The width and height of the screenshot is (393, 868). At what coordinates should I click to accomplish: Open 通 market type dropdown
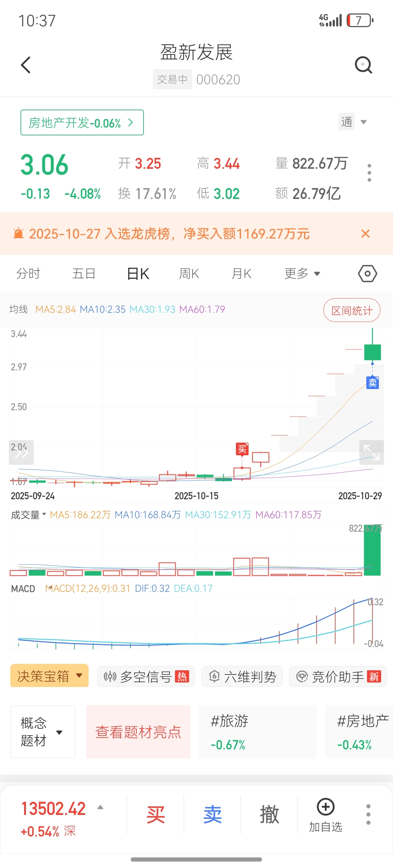[x=353, y=122]
